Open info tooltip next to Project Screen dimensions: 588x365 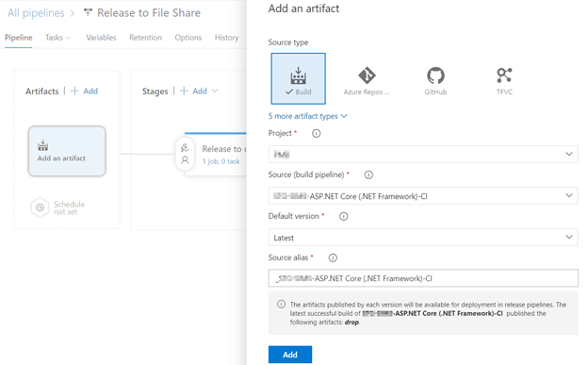(316, 133)
